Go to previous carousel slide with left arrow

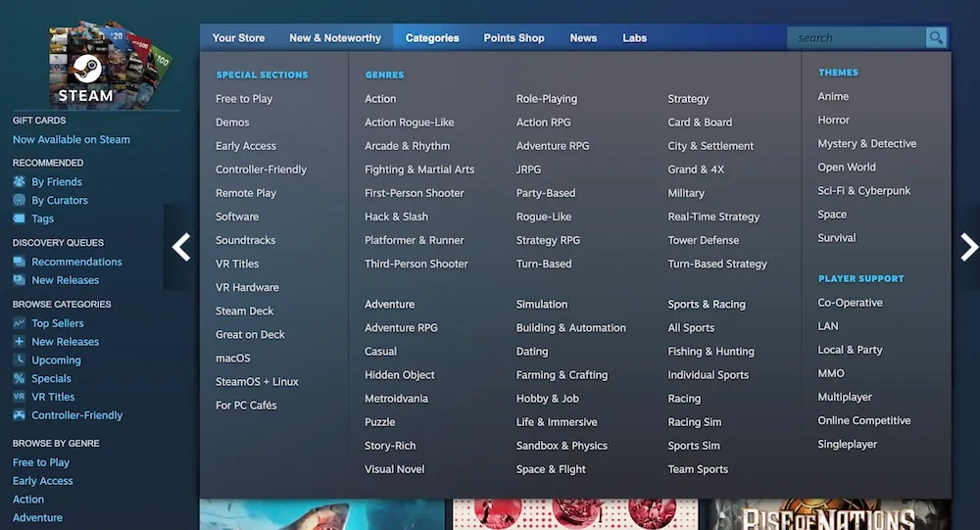coord(181,247)
